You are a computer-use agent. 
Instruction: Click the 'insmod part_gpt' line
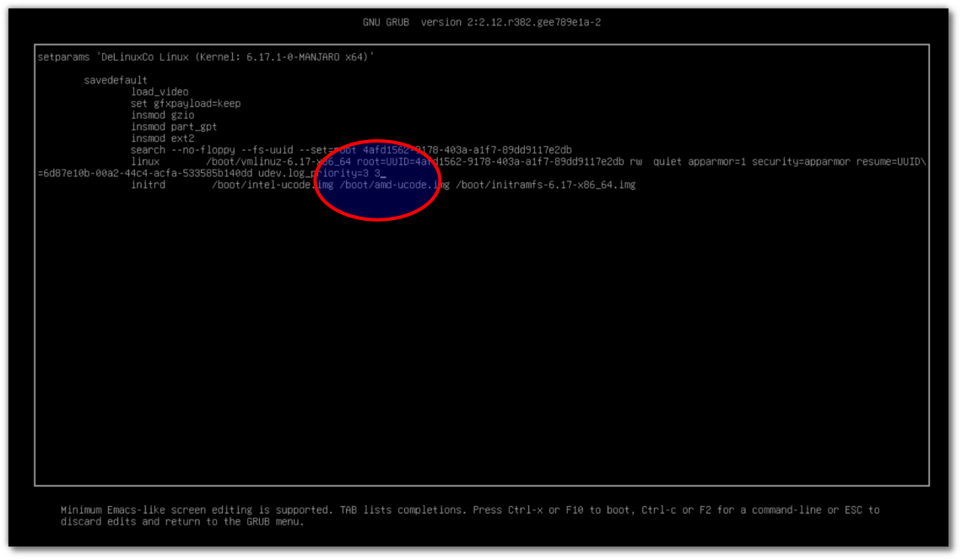174,127
